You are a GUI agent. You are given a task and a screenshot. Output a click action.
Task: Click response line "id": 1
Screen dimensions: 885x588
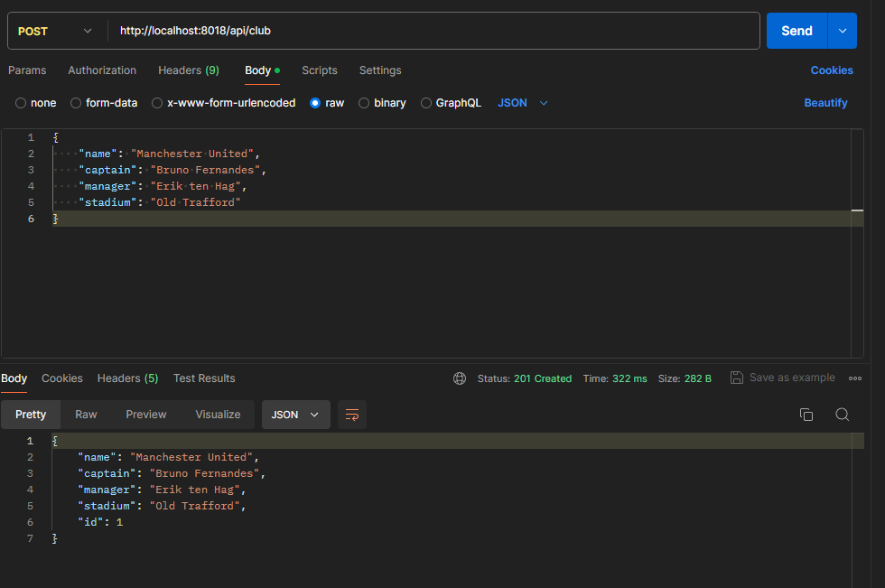pyautogui.click(x=100, y=523)
